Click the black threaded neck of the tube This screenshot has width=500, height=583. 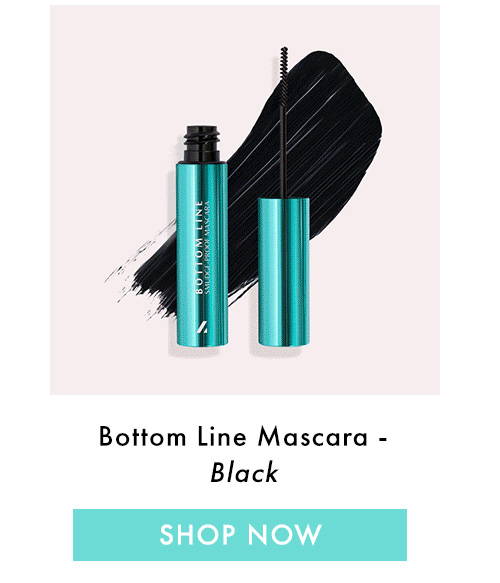[201, 144]
